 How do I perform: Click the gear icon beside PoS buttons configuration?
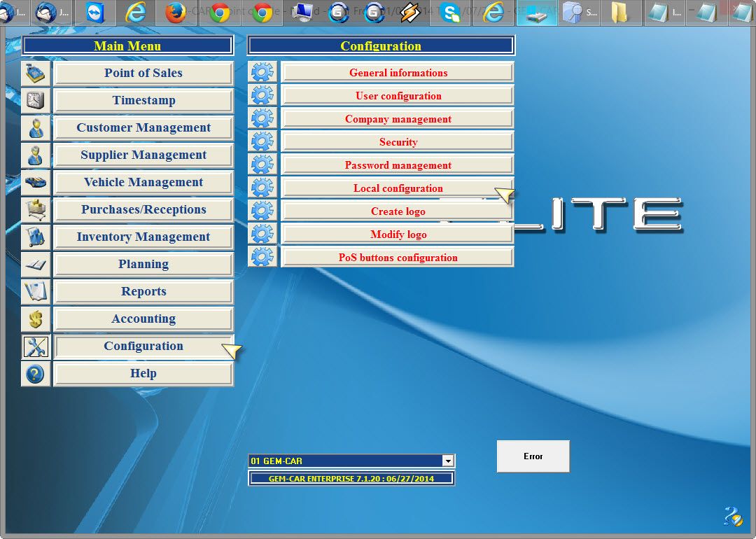pos(262,257)
